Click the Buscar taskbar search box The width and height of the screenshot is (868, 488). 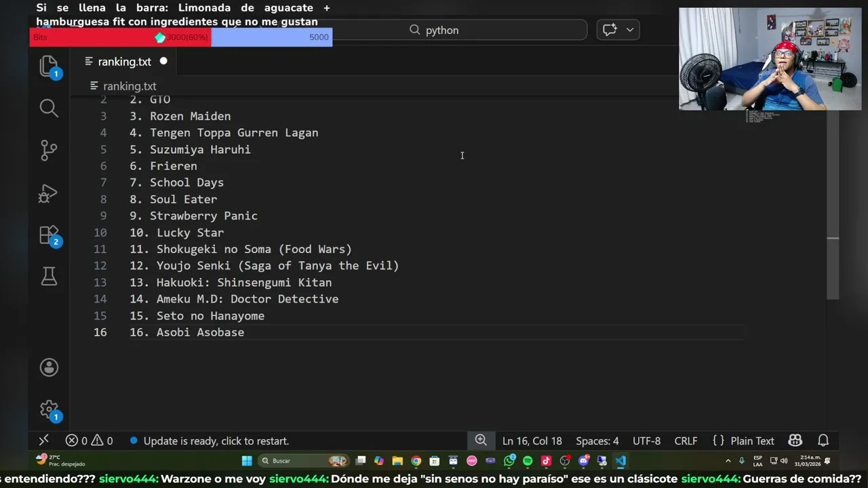point(304,461)
